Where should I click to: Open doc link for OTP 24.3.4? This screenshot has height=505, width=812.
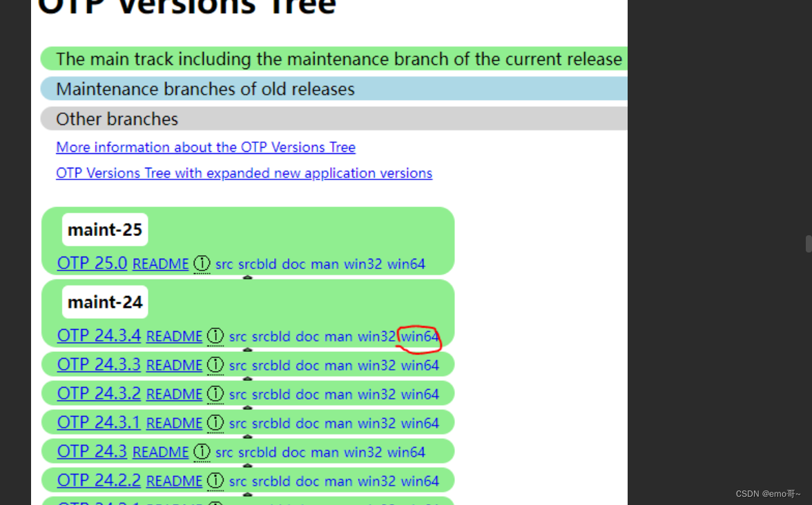[x=307, y=337]
